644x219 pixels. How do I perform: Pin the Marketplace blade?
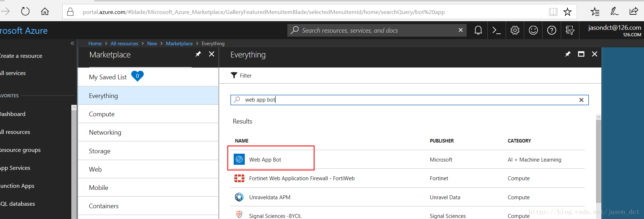pos(198,54)
